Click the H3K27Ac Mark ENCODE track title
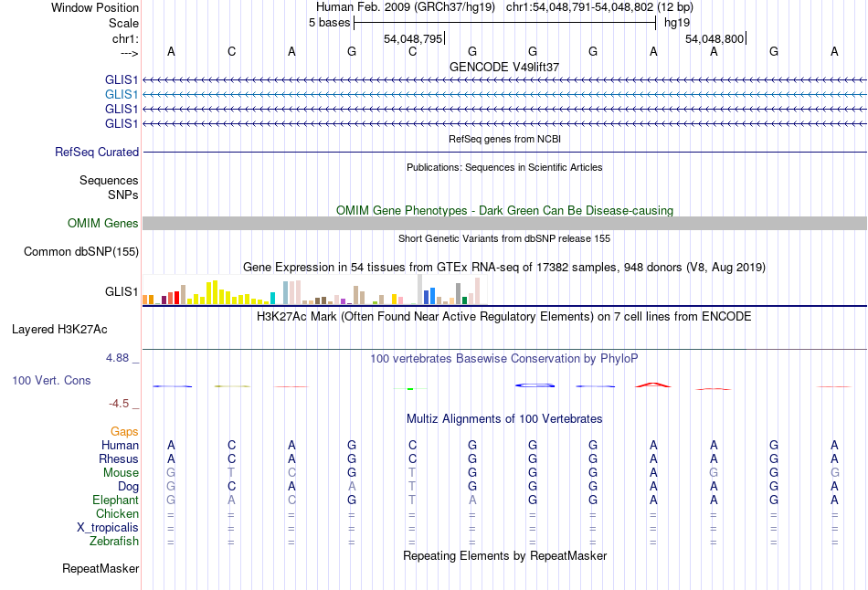868x590 pixels. coord(504,317)
